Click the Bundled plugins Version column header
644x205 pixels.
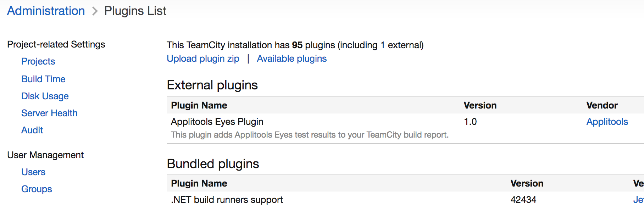[527, 183]
